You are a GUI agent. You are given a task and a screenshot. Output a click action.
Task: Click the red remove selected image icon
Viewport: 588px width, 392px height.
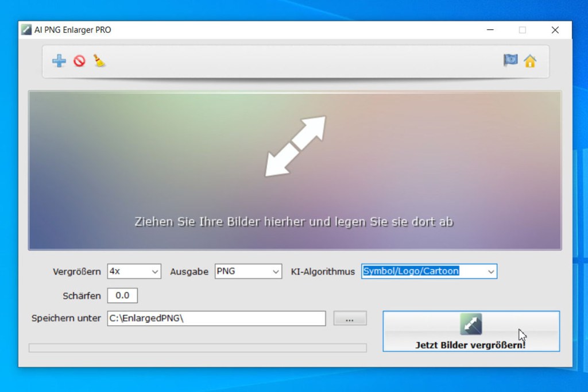tap(79, 61)
